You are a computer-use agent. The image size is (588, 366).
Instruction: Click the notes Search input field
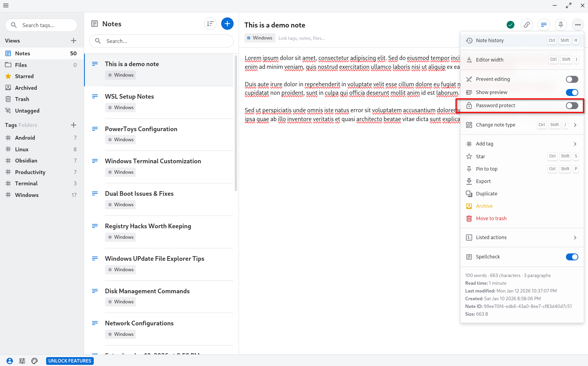(x=161, y=41)
